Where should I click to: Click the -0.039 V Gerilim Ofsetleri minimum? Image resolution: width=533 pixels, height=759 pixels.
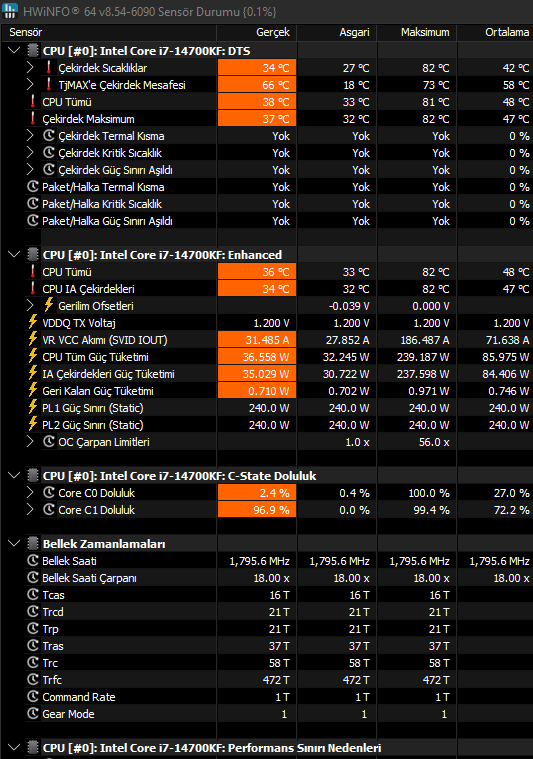tap(349, 306)
